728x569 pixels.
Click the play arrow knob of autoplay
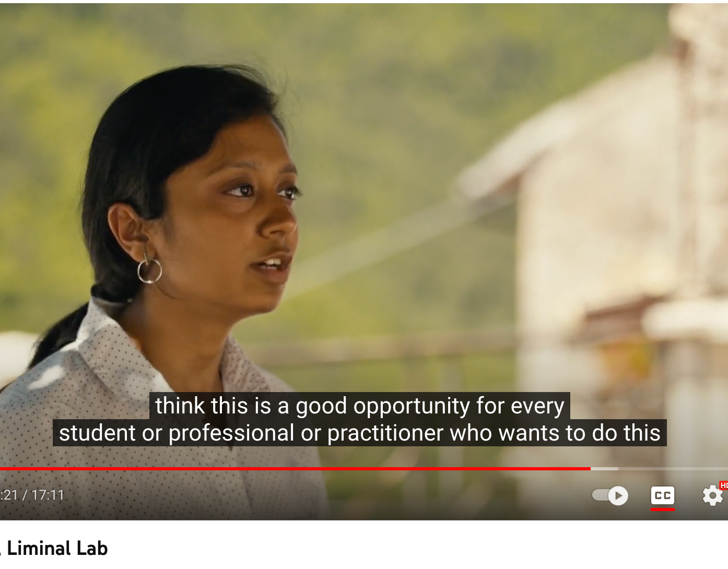tap(618, 495)
